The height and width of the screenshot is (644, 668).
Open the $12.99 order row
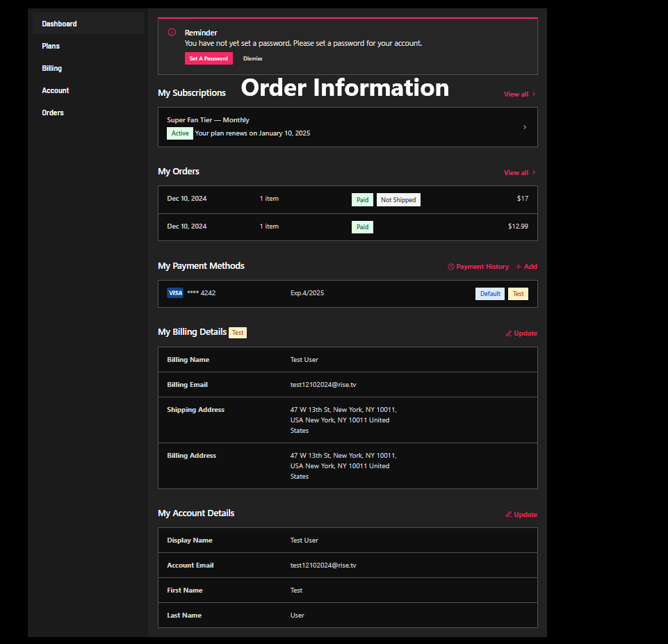pos(348,227)
